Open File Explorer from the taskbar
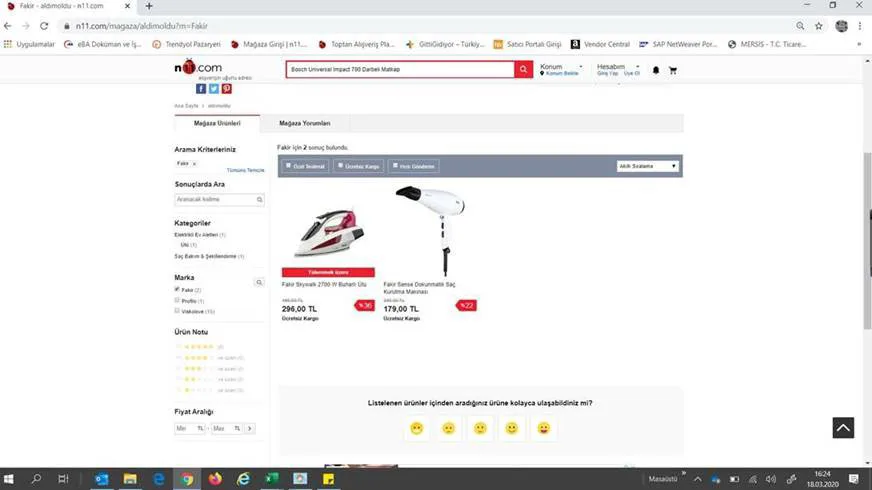872x490 pixels. click(130, 479)
